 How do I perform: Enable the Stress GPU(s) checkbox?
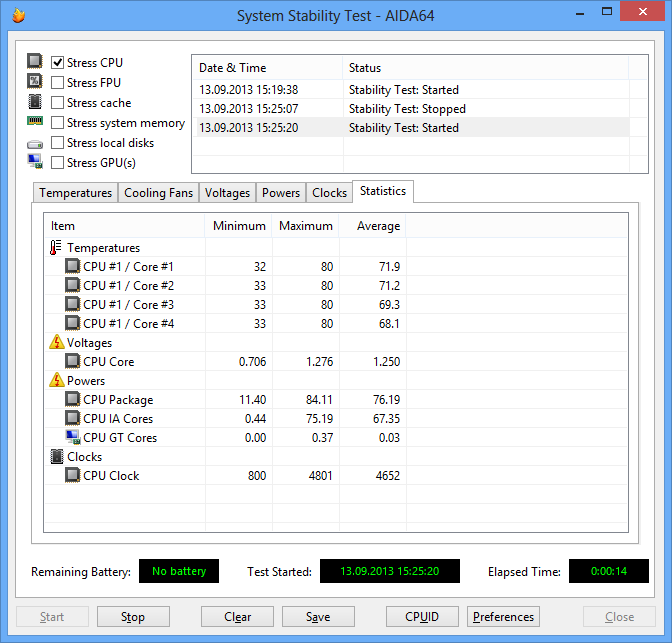[x=57, y=162]
